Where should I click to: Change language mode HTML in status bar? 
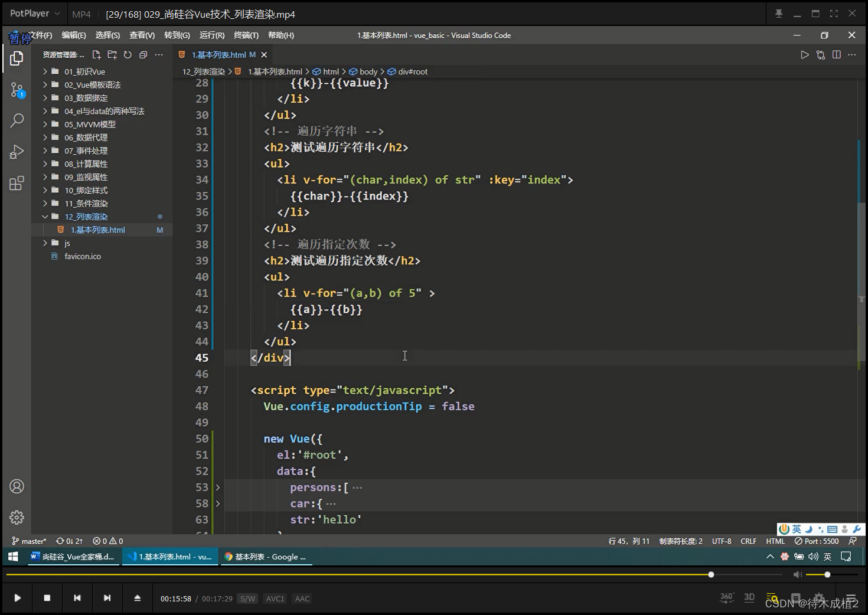tap(775, 541)
